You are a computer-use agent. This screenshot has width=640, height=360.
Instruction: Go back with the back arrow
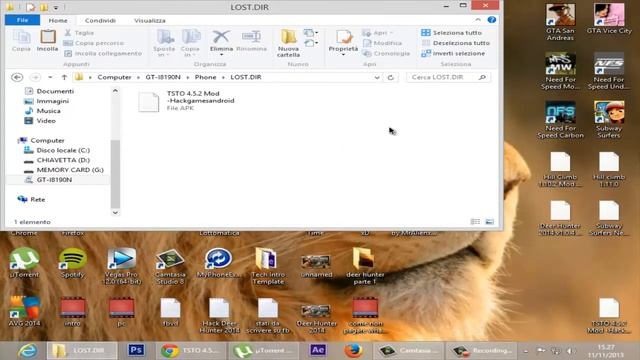click(17, 77)
